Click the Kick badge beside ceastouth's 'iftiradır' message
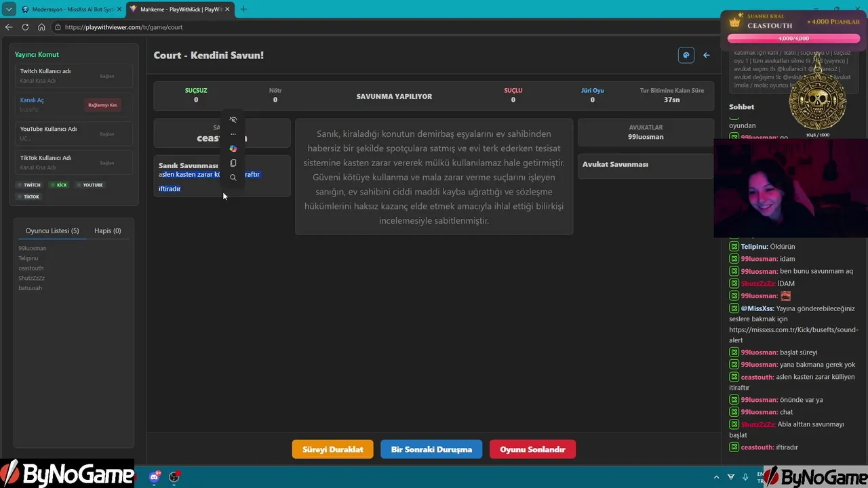 pyautogui.click(x=734, y=447)
